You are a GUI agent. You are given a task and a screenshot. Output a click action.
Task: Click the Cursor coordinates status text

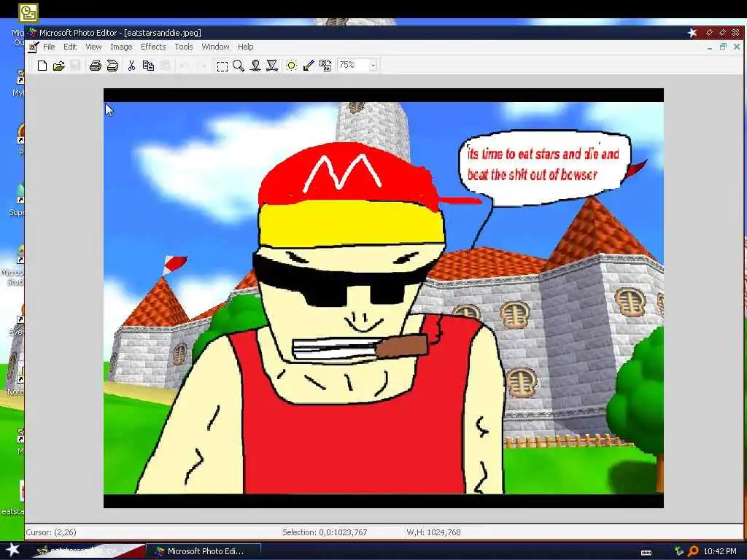tap(51, 532)
